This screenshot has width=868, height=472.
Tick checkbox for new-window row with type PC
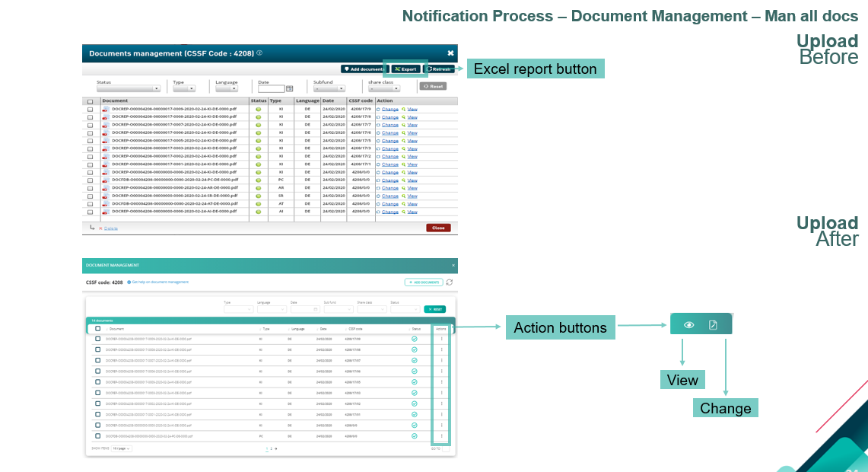(98, 436)
